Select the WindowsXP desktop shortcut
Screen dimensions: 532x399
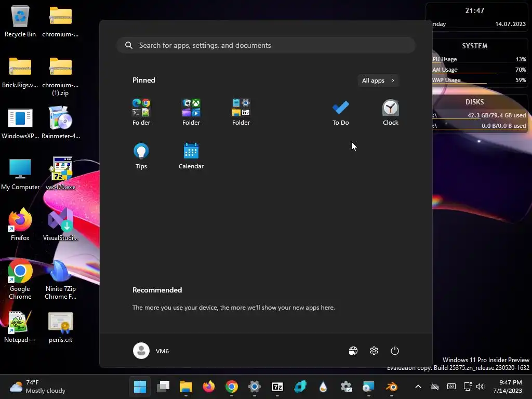[x=20, y=123]
